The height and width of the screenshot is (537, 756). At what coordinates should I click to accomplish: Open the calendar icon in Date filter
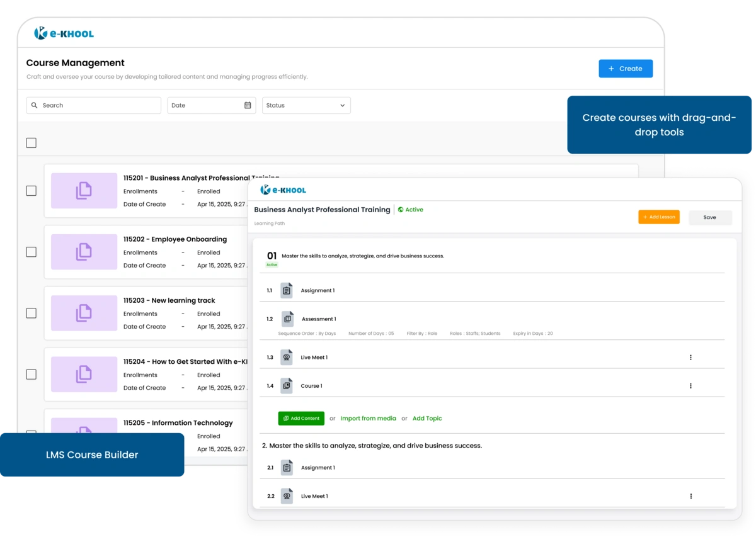click(247, 105)
